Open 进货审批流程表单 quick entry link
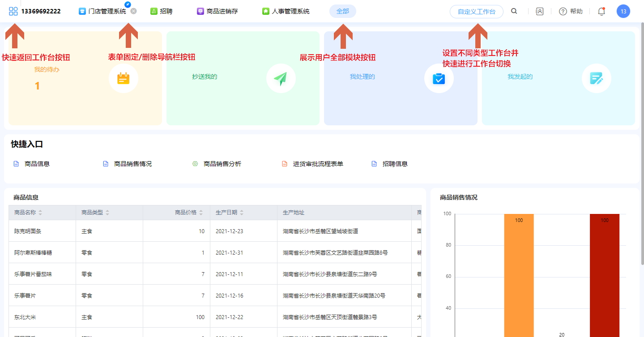The width and height of the screenshot is (644, 337). coord(318,164)
